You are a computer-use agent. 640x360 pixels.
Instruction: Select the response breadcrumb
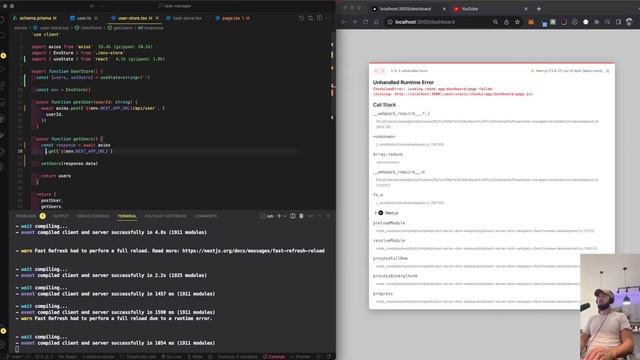(x=151, y=28)
